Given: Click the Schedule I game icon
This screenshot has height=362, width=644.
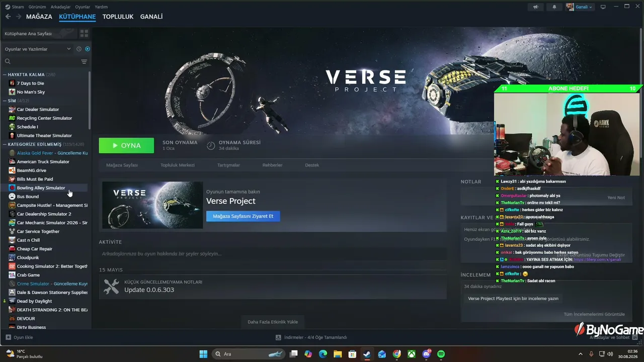Looking at the screenshot, I should (12, 127).
